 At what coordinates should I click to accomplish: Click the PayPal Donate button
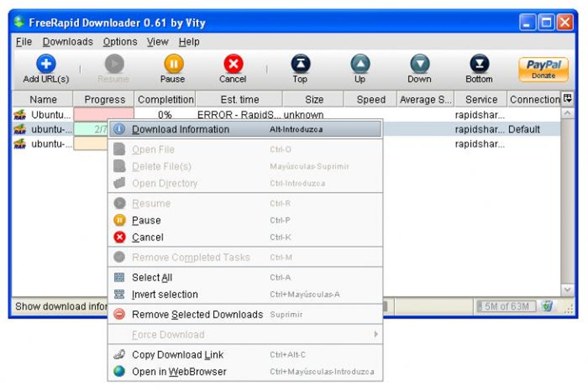[x=543, y=69]
